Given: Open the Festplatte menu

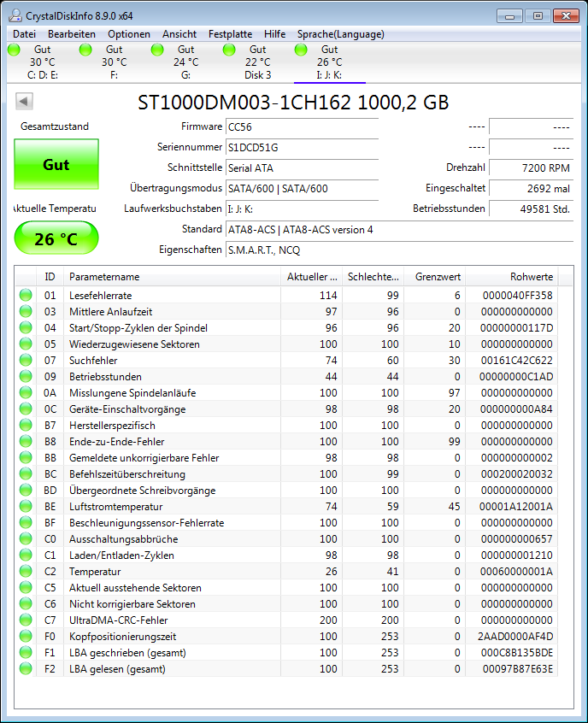Looking at the screenshot, I should coord(230,34).
